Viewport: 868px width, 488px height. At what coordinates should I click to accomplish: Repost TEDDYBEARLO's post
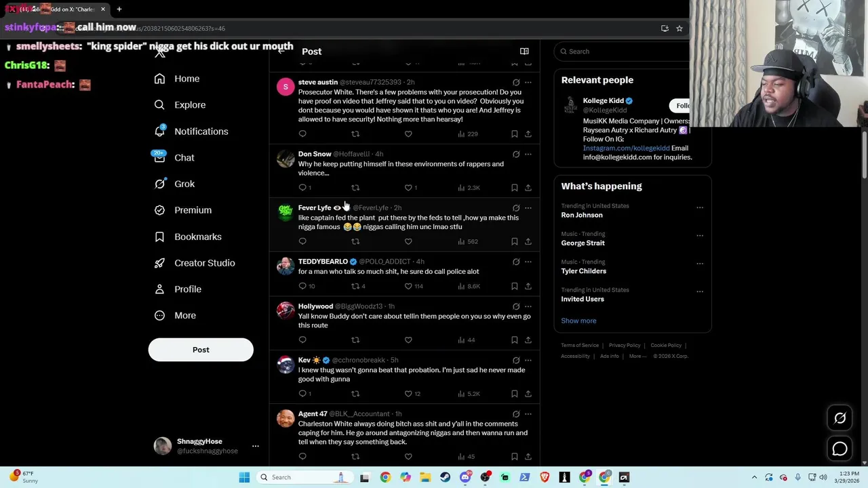pyautogui.click(x=355, y=286)
